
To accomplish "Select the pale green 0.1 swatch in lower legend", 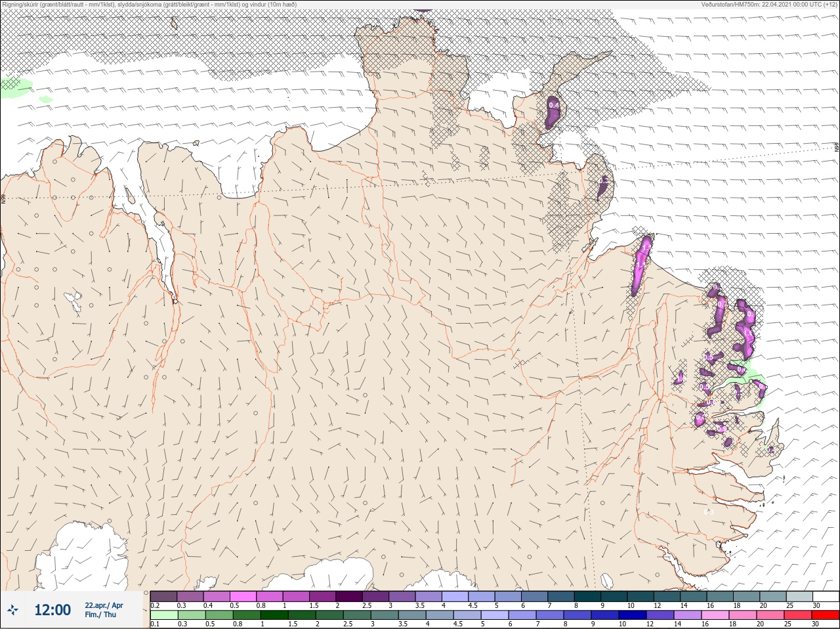I will pos(163,615).
